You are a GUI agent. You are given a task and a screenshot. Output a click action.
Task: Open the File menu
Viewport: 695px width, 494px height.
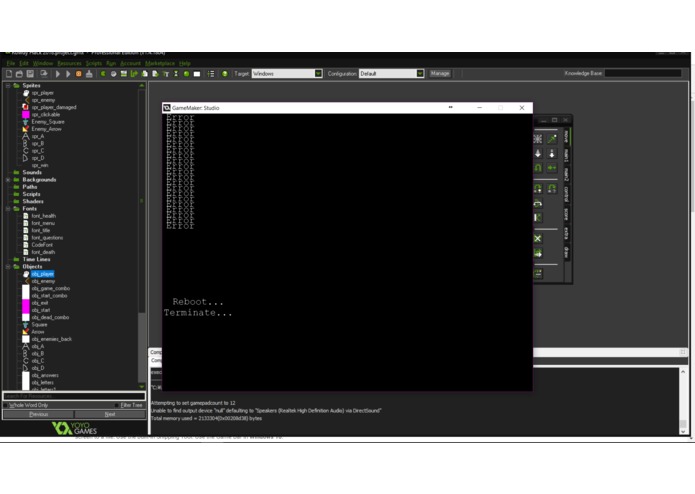click(x=11, y=63)
